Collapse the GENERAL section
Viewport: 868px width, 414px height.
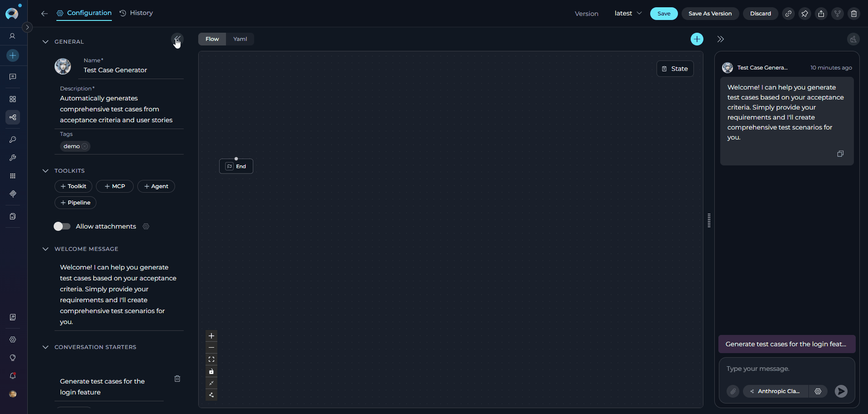point(45,42)
